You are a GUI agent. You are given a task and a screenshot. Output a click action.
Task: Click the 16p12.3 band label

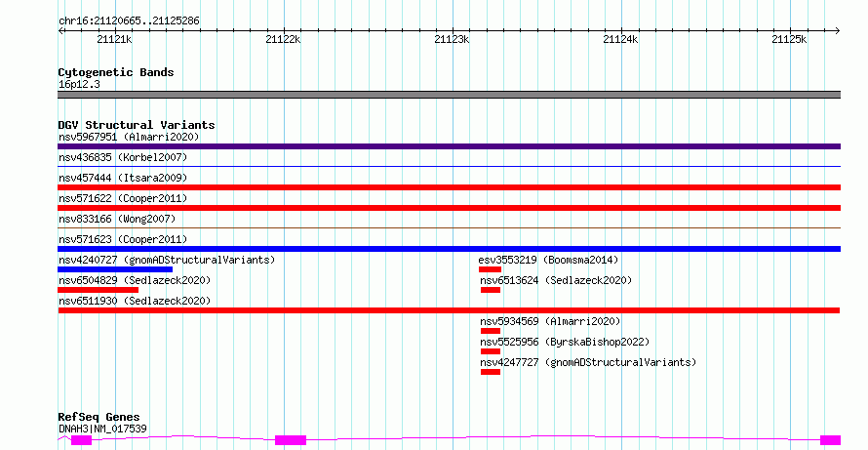click(79, 85)
